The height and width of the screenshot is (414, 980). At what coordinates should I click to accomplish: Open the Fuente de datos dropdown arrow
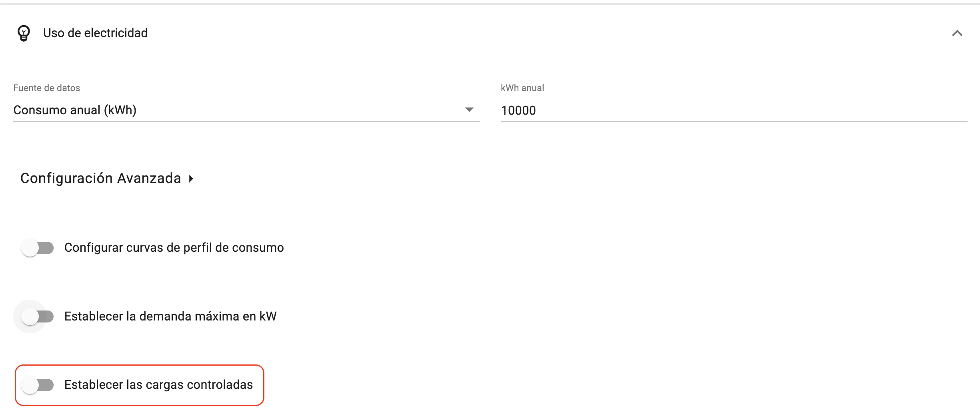[469, 109]
